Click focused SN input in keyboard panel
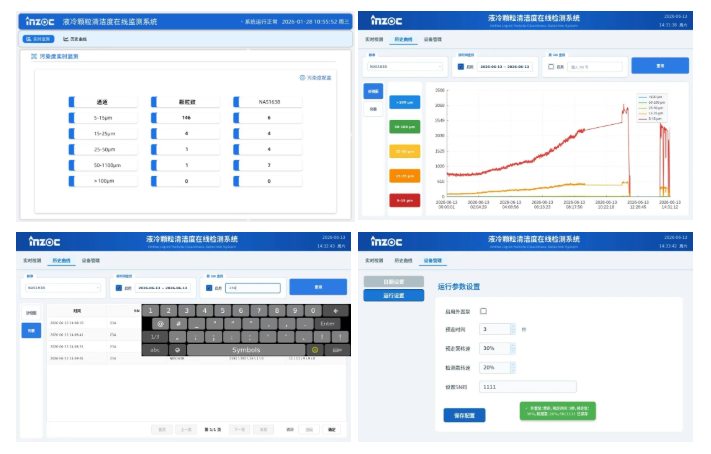The height and width of the screenshot is (454, 711). coord(253,288)
